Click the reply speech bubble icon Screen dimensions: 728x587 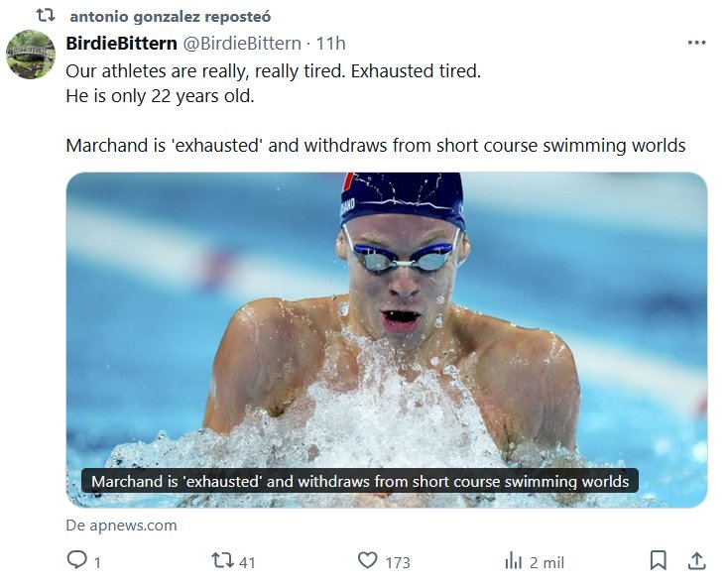point(76,561)
